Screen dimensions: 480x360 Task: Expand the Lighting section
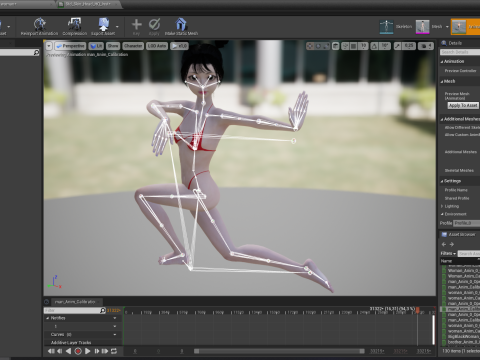442,206
